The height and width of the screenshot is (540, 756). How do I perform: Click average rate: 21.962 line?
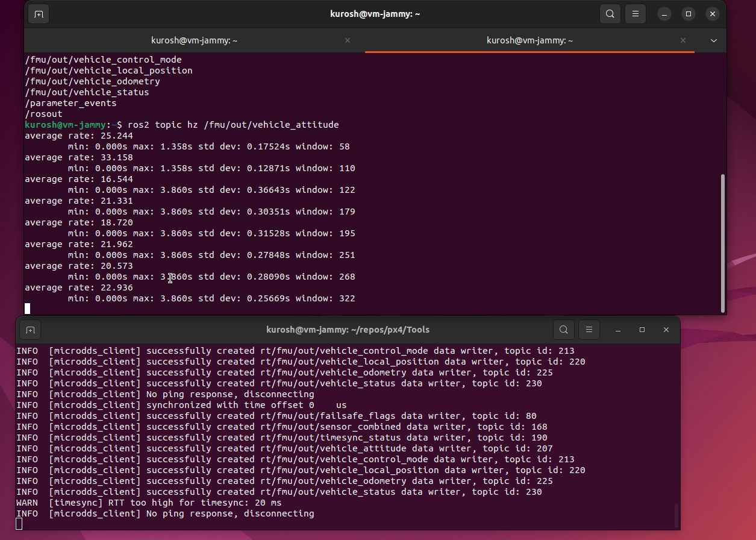tap(79, 244)
